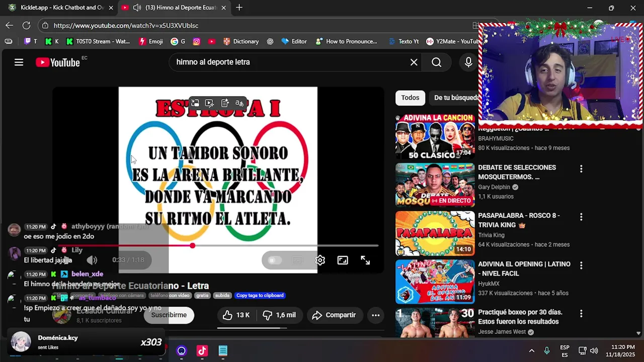Open the YouTube bookmark icon
The height and width of the screenshot is (362, 644).
coord(212,41)
